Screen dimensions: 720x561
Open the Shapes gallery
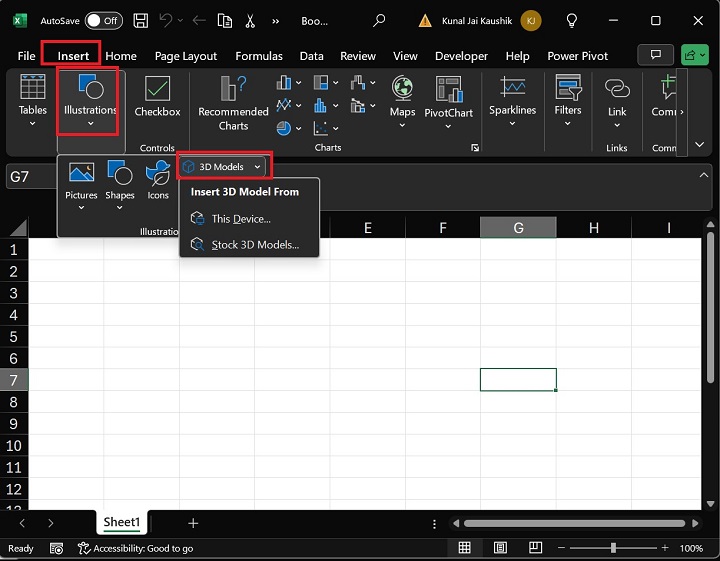coord(120,180)
